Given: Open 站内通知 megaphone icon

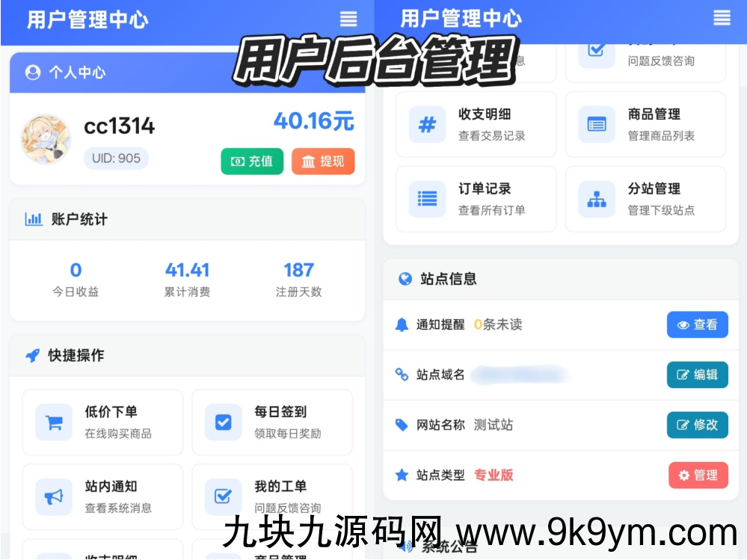Looking at the screenshot, I should (54, 497).
